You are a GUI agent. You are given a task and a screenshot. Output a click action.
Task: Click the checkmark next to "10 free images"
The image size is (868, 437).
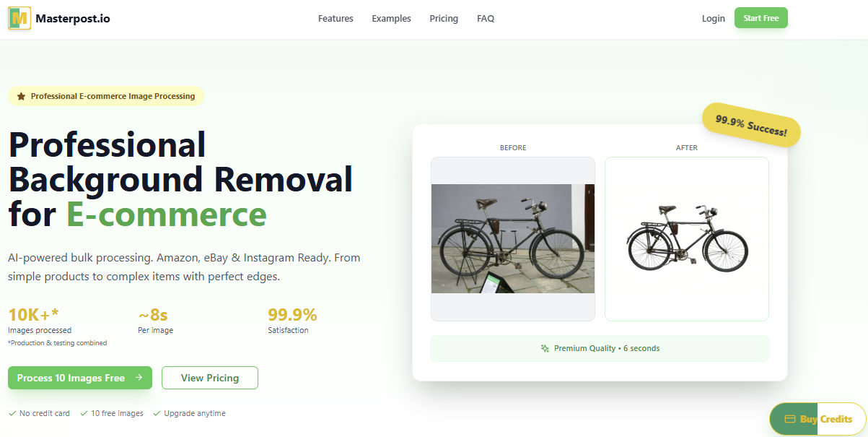[x=84, y=413]
